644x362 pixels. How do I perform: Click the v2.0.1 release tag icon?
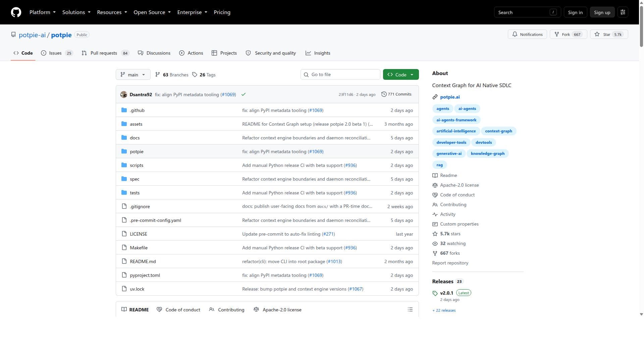435,293
